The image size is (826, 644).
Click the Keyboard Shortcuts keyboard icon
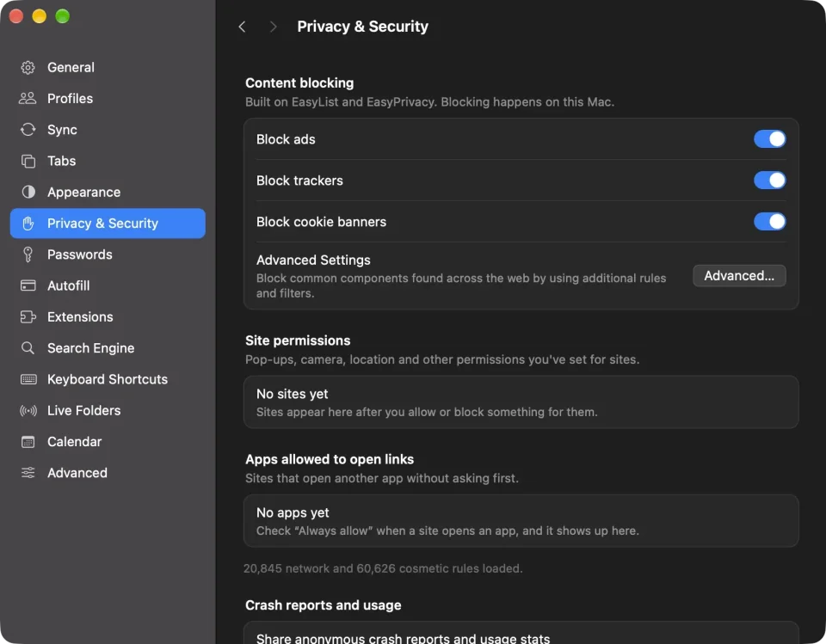click(x=28, y=379)
